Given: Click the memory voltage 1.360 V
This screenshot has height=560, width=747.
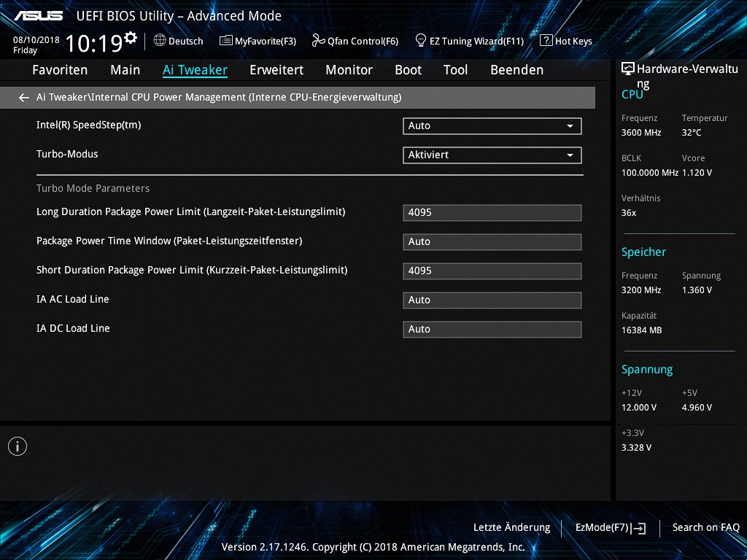Looking at the screenshot, I should pos(697,290).
